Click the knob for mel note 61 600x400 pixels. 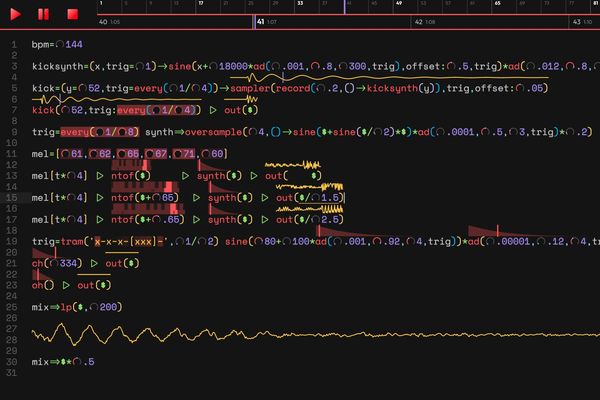[65, 154]
